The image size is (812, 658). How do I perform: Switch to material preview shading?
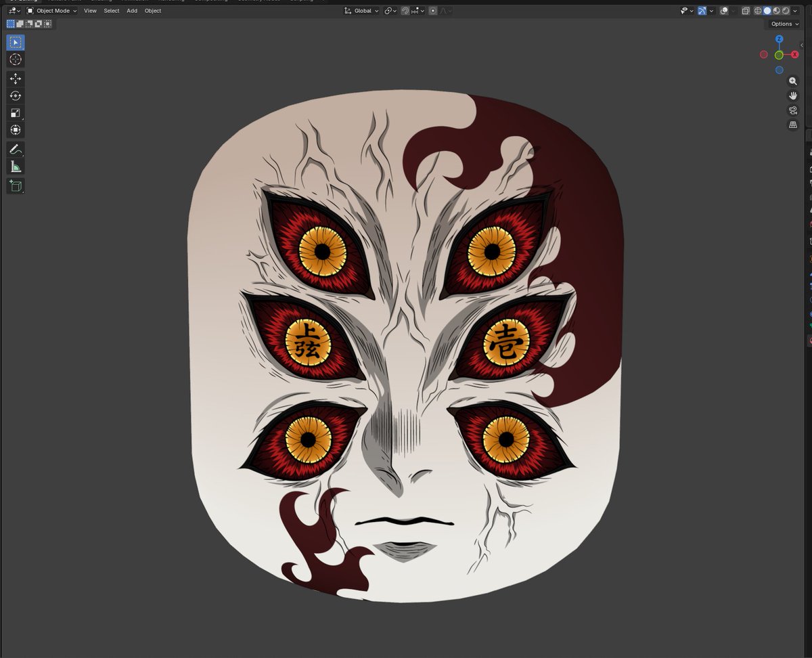pyautogui.click(x=775, y=11)
